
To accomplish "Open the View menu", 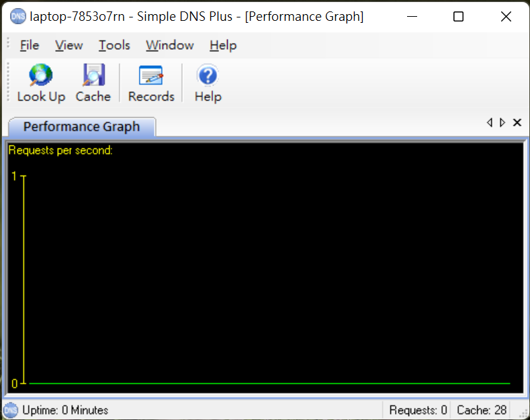I will coord(69,45).
